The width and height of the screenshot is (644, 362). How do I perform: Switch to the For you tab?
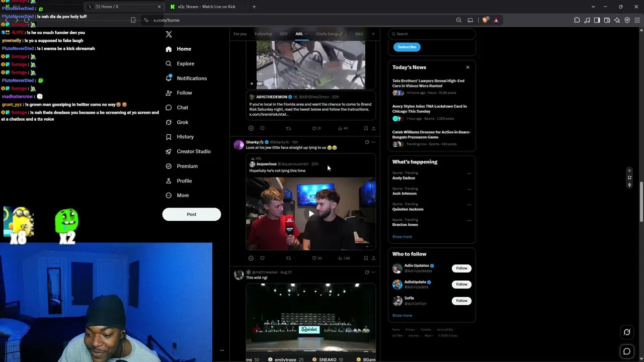240,34
